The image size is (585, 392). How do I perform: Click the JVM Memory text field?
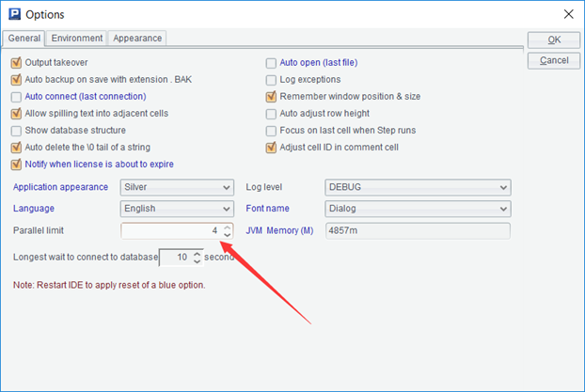pos(417,231)
